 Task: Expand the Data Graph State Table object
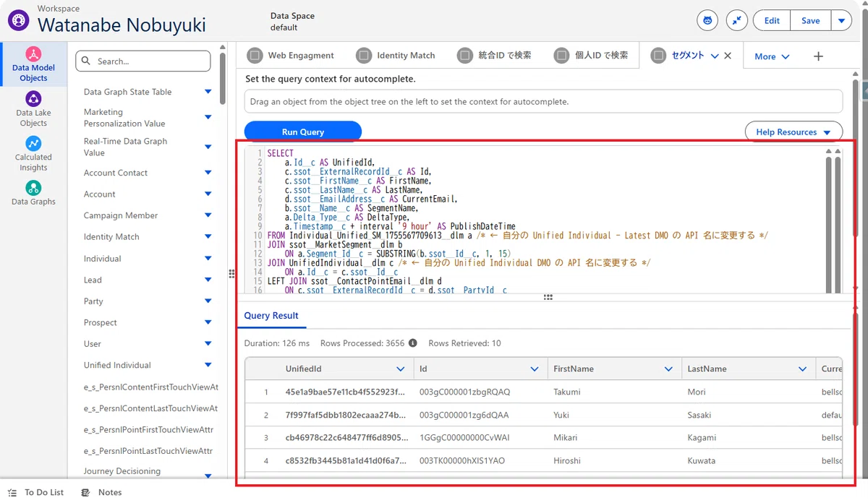[208, 92]
